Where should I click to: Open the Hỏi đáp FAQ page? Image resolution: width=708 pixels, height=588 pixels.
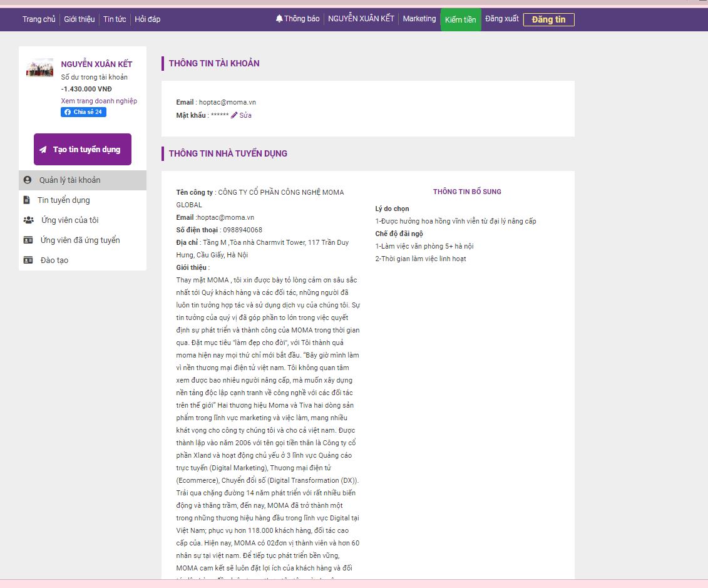(x=148, y=19)
